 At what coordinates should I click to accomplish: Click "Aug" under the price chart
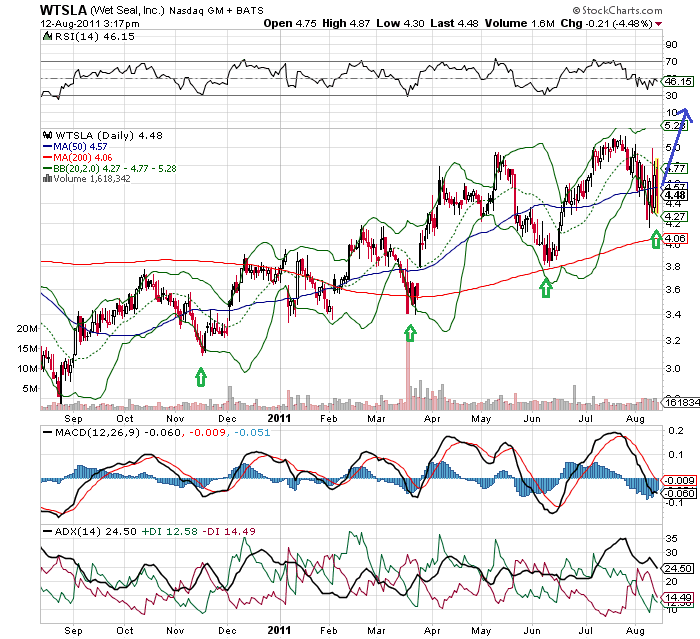click(635, 418)
